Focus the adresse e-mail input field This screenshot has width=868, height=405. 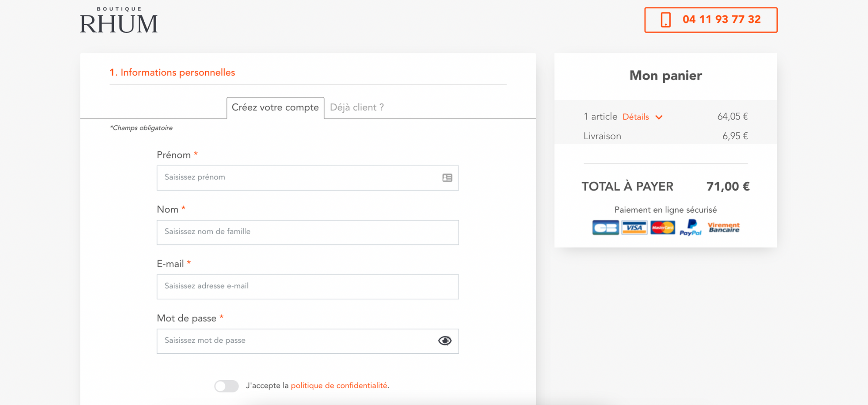[x=307, y=287]
